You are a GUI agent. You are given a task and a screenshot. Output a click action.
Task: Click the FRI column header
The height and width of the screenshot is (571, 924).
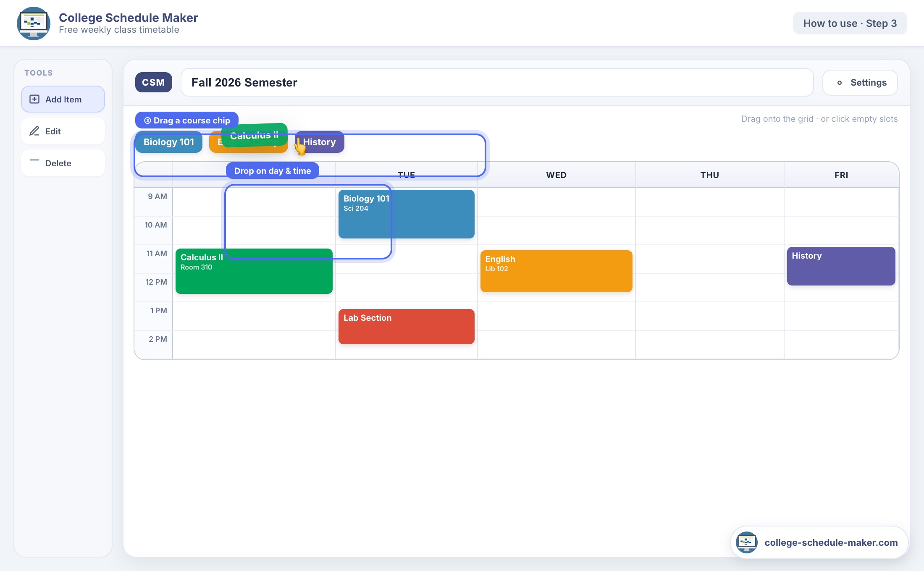click(841, 175)
